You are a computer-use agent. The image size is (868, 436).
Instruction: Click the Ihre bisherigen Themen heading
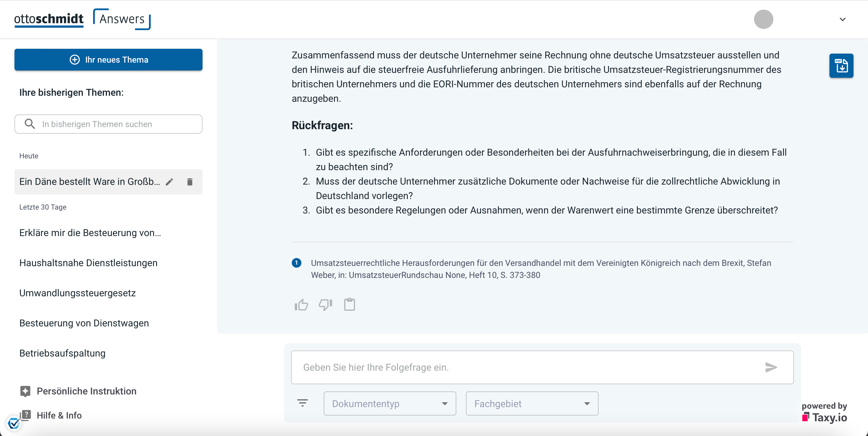(x=71, y=92)
